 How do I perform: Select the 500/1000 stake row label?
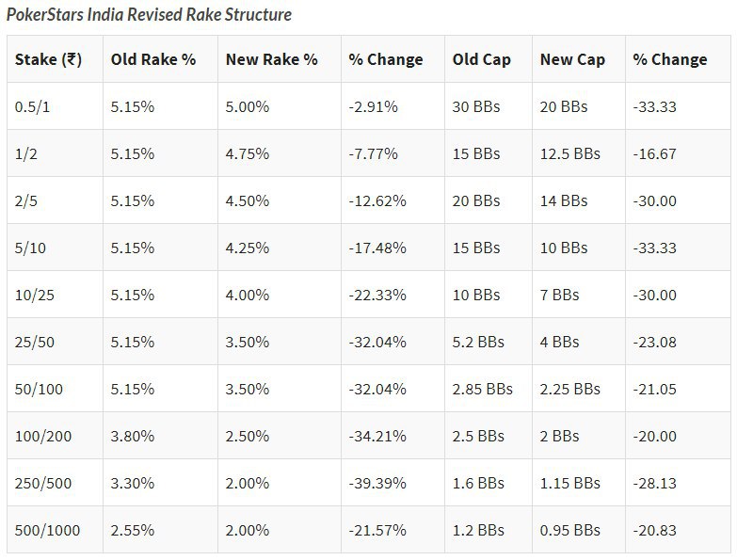[x=48, y=530]
